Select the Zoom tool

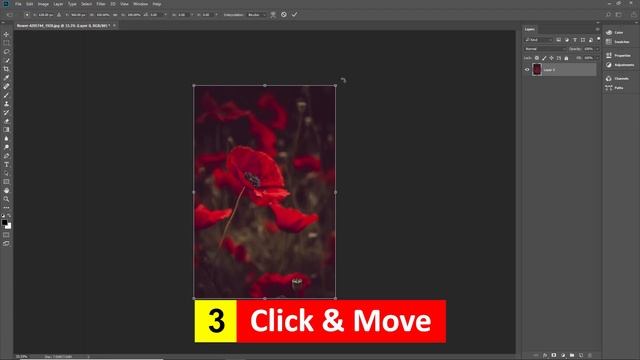click(6, 199)
